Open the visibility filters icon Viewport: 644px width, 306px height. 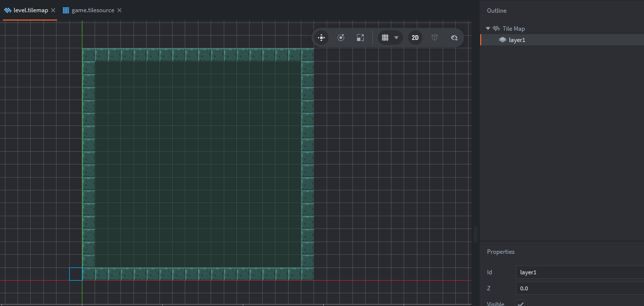point(454,38)
